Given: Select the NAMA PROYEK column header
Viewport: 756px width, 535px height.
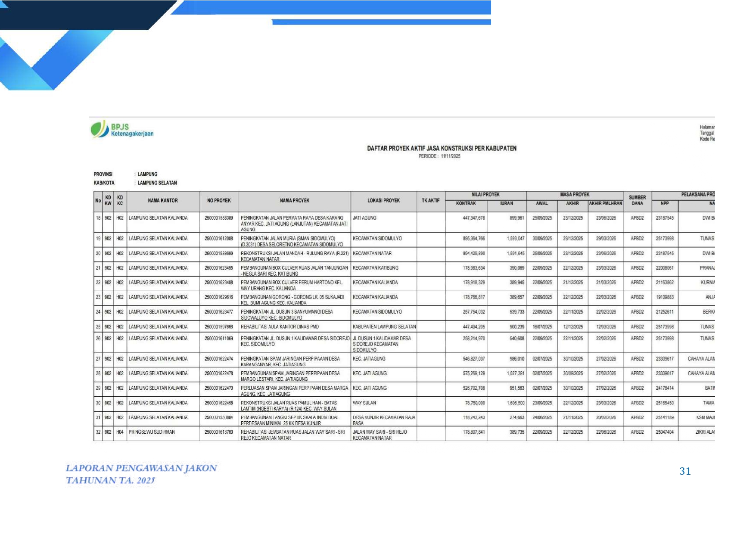Looking at the screenshot, I should (294, 201).
